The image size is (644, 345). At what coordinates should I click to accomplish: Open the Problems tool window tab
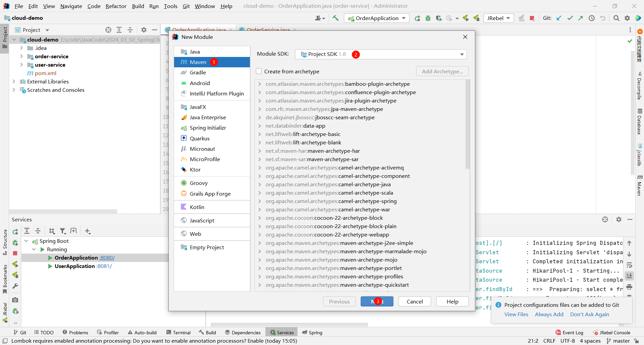tap(75, 333)
